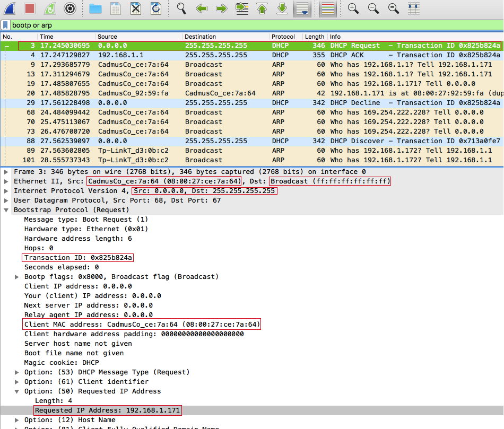Collapse the Bootstrap Protocol section

click(6, 210)
